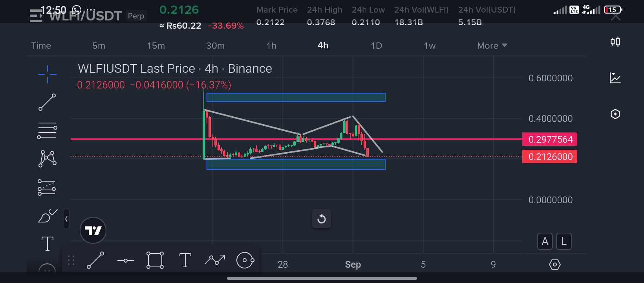Screen dimensions: 644x283
Task: Open the hexagon chart settings icon
Action: 615,114
